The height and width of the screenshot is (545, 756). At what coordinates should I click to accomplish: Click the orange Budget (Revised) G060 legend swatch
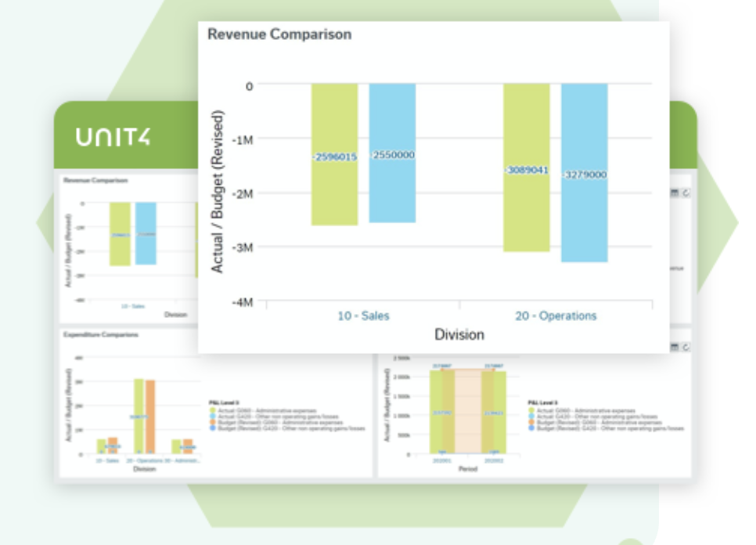click(212, 421)
